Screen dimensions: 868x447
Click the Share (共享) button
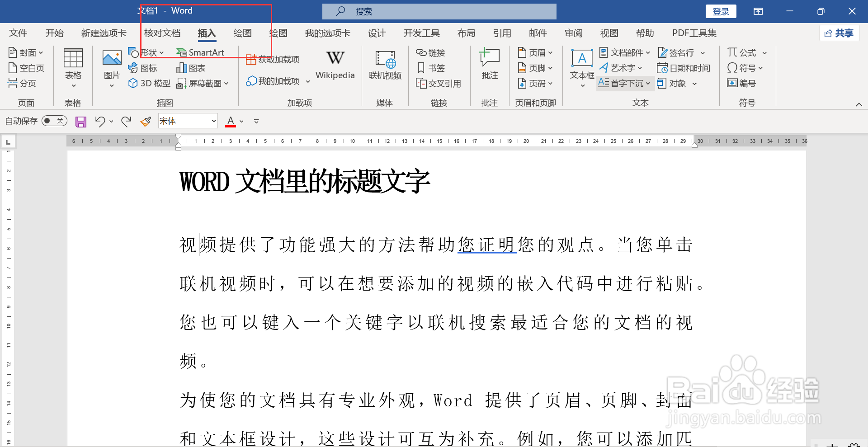point(839,33)
